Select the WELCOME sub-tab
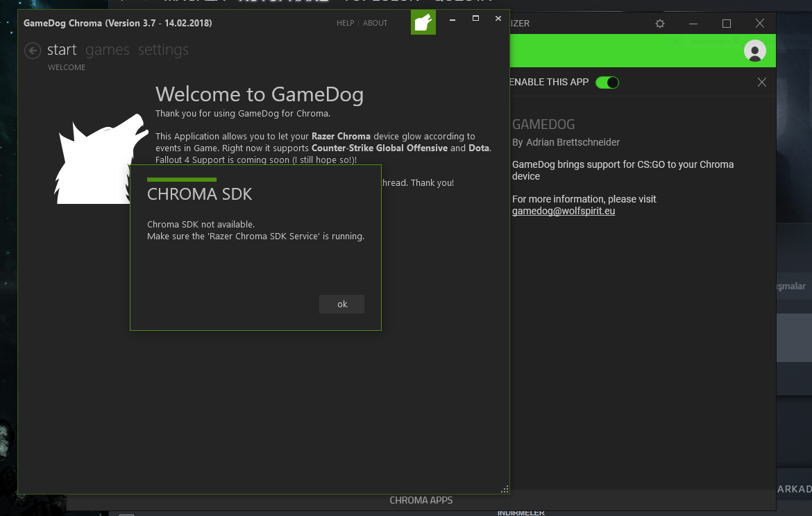 click(67, 67)
